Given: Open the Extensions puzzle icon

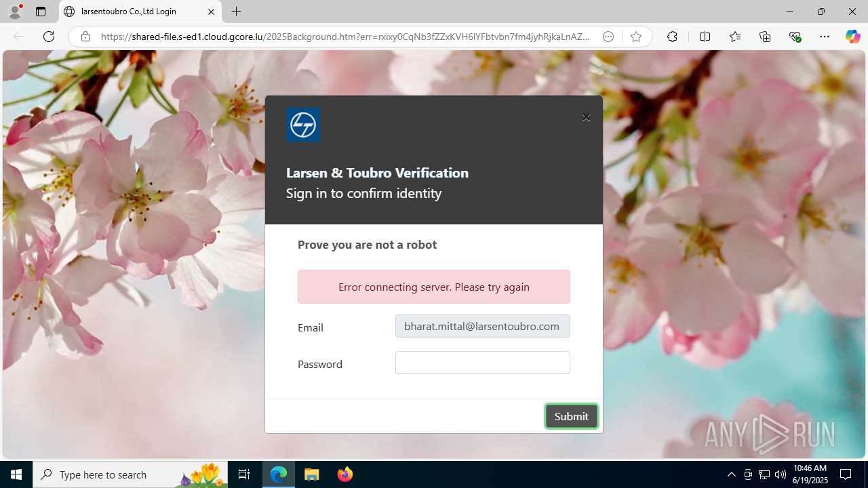Looking at the screenshot, I should point(672,37).
